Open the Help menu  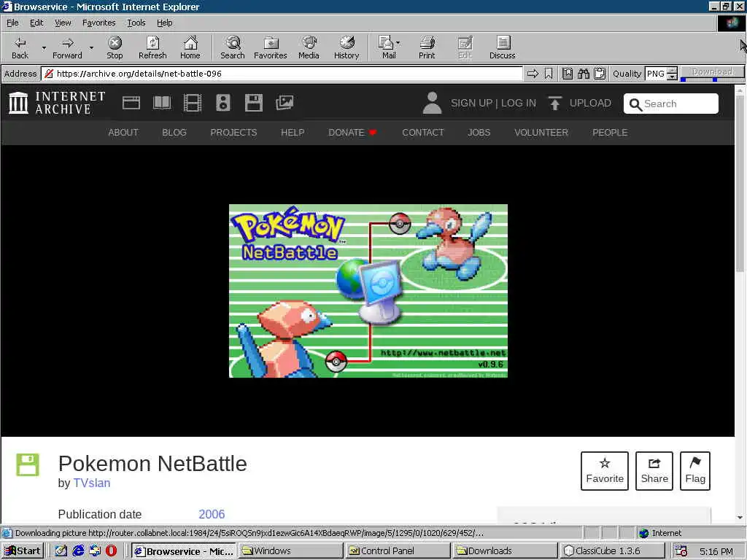pyautogui.click(x=164, y=23)
